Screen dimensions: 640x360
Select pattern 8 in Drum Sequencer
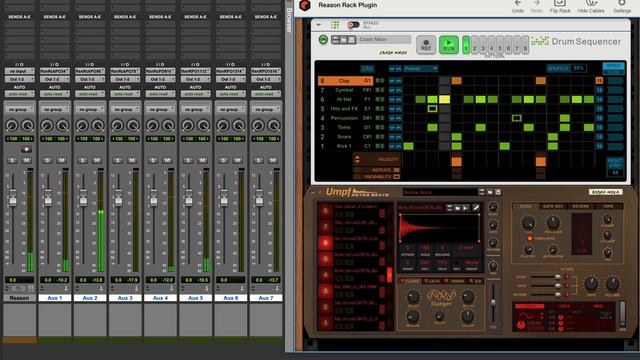point(525,45)
